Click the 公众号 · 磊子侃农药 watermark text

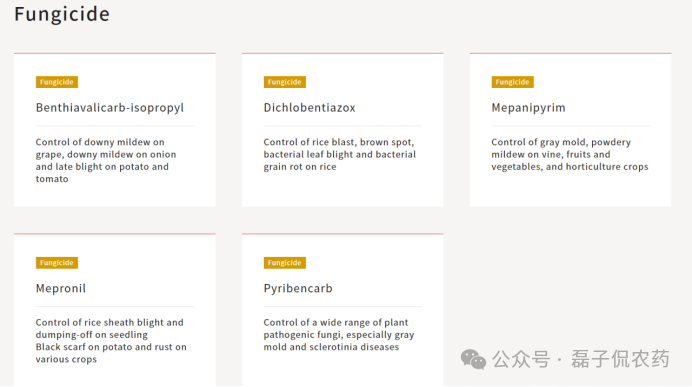click(x=581, y=359)
